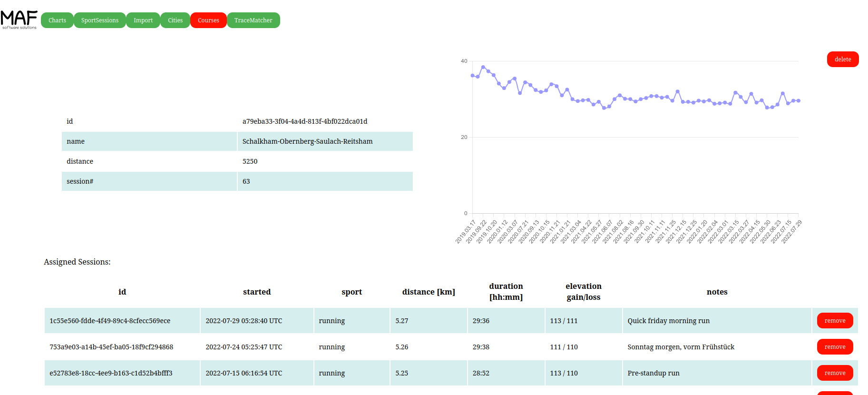
Task: Click the 'Quick friday morning run' note
Action: pos(669,321)
